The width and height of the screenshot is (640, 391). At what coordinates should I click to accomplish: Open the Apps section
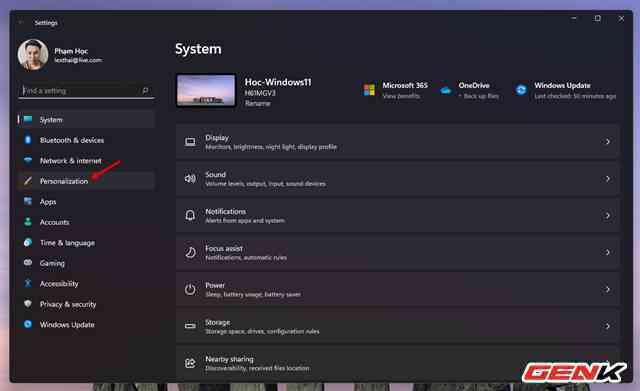86,202
